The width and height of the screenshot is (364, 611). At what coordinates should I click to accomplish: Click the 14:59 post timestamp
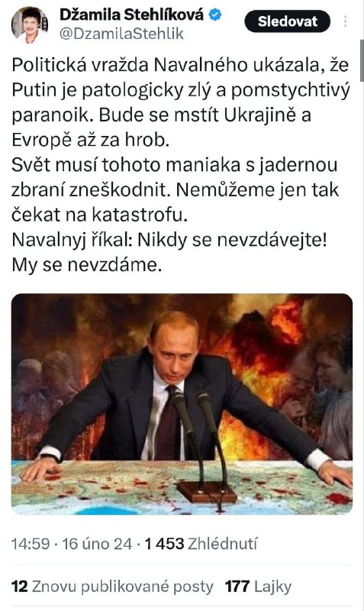click(31, 544)
